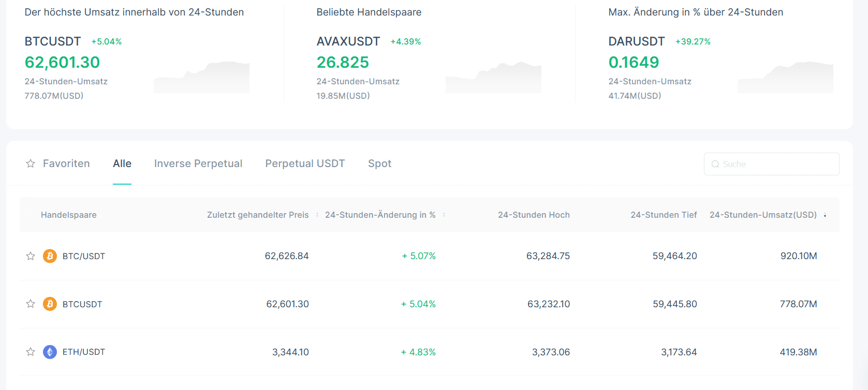Click price 62,601.30 in BTCUSDT table row
Screen dimensions: 868x390
coord(287,304)
